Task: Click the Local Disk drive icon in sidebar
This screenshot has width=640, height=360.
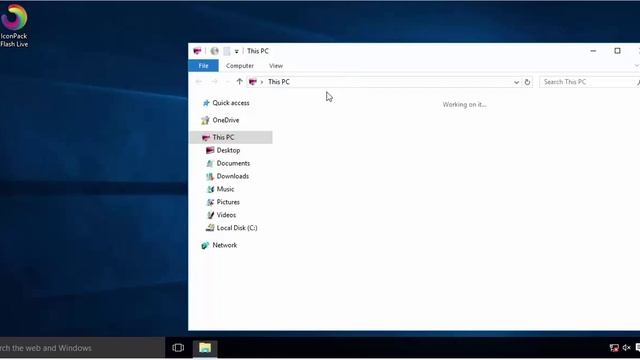Action: [210, 228]
